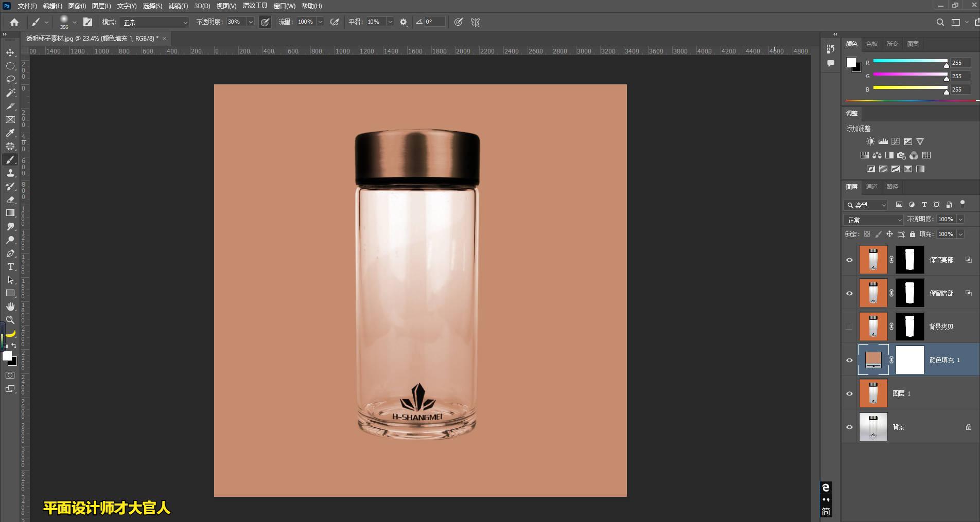Image resolution: width=980 pixels, height=522 pixels.
Task: Select the Lasso tool
Action: click(x=10, y=79)
